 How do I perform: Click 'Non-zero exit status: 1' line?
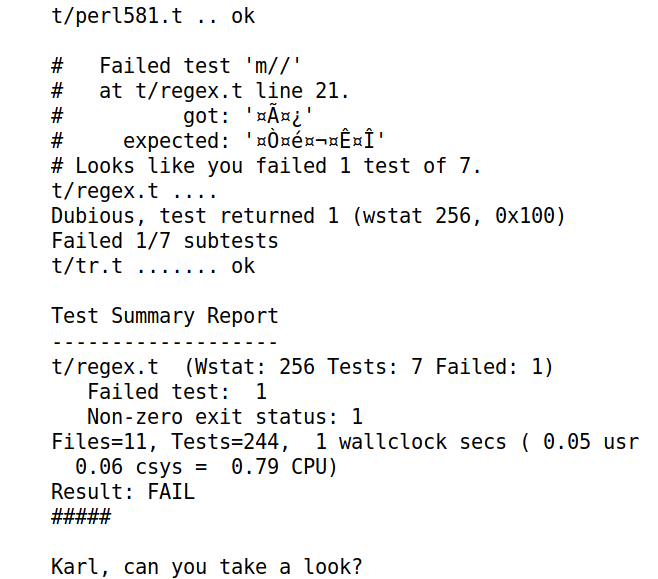click(x=225, y=417)
